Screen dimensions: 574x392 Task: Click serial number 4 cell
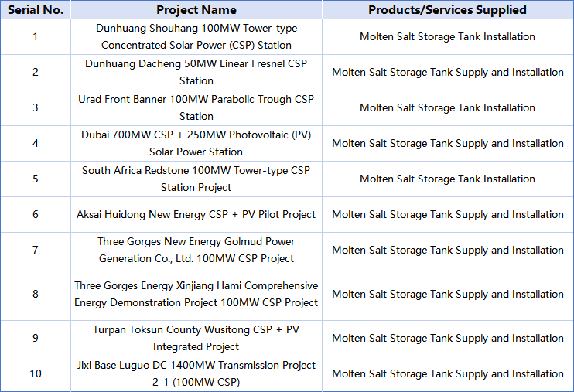pyautogui.click(x=35, y=143)
